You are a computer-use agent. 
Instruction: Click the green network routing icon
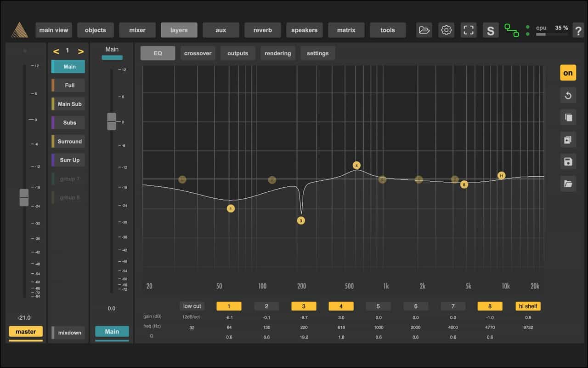pyautogui.click(x=511, y=30)
